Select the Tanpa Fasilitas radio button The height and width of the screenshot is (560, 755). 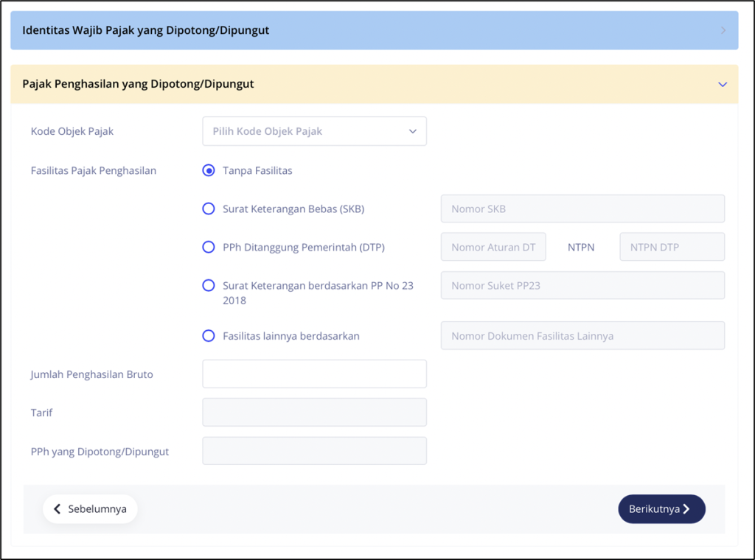tap(208, 170)
